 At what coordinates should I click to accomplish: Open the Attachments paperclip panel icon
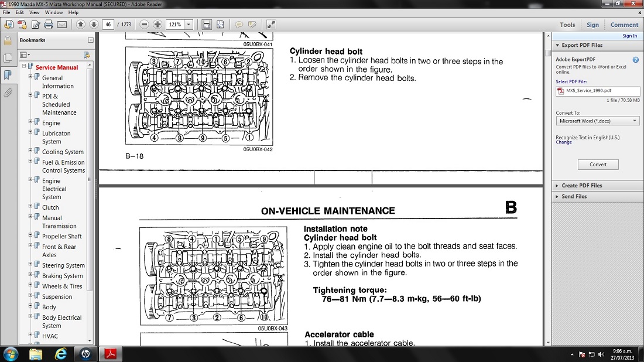click(8, 93)
